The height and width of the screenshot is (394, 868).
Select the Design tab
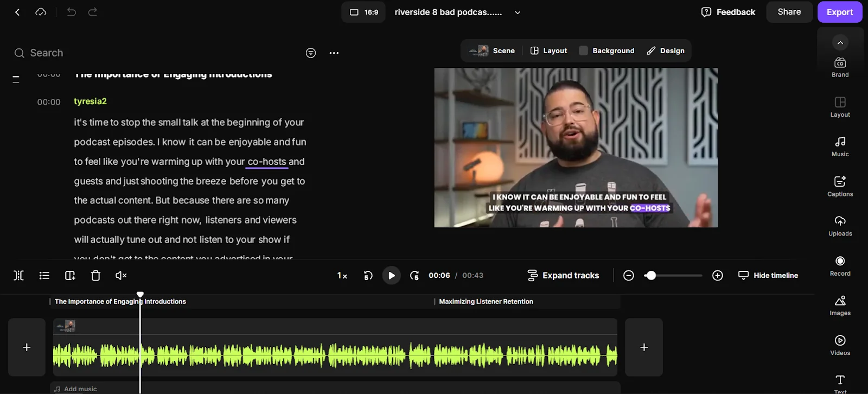point(666,50)
